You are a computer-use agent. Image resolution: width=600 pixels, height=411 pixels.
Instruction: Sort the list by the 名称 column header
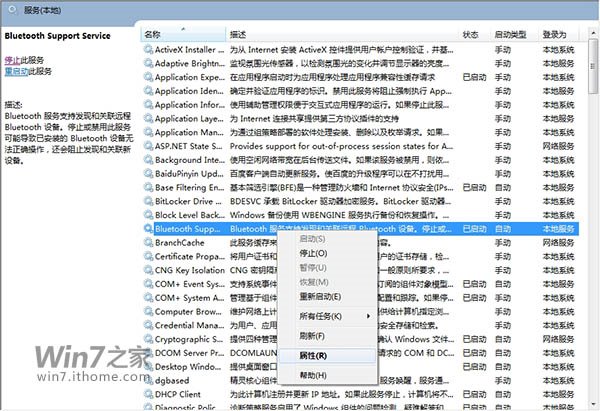click(183, 34)
